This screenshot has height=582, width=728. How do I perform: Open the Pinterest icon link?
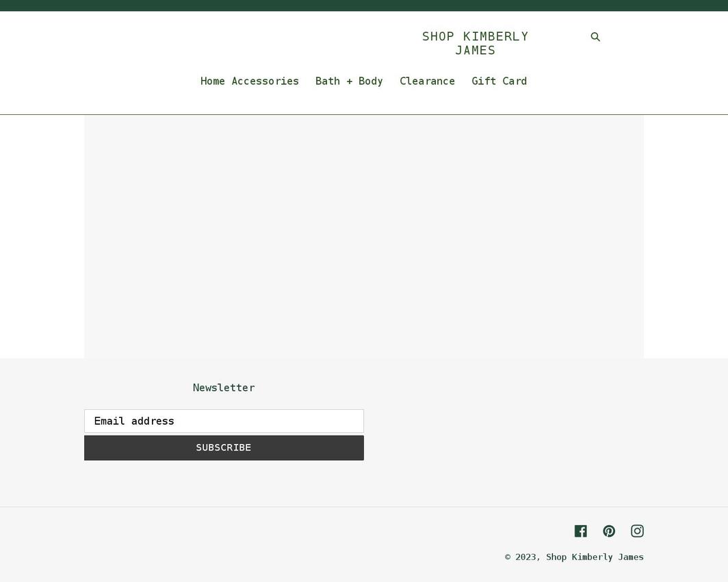pyautogui.click(x=609, y=531)
